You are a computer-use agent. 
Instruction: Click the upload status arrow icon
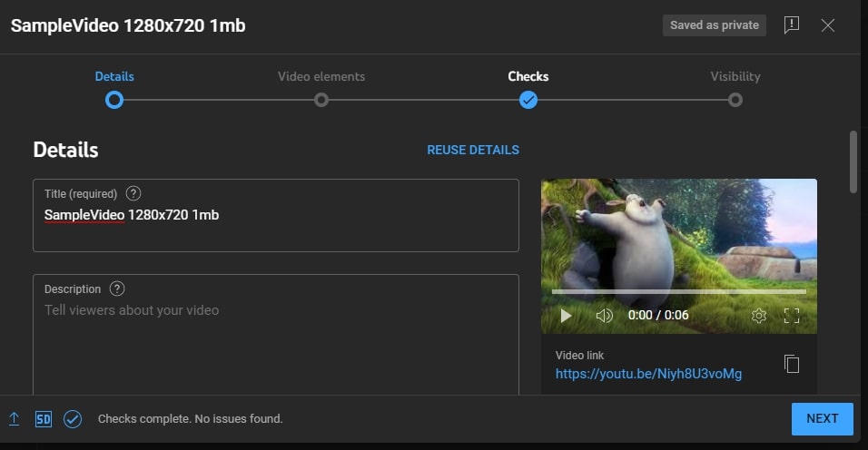pyautogui.click(x=15, y=419)
